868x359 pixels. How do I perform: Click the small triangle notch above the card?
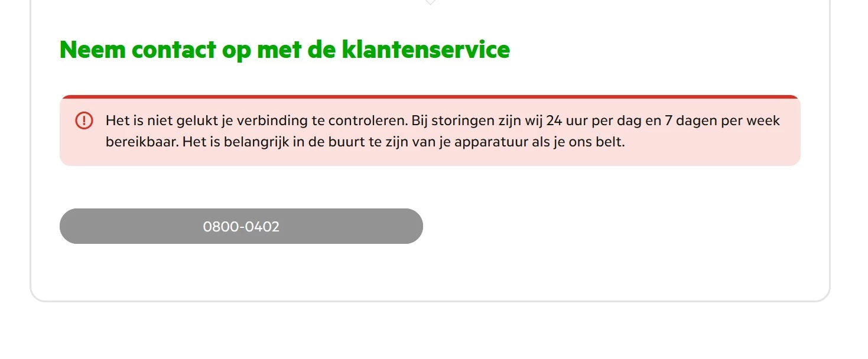430,2
